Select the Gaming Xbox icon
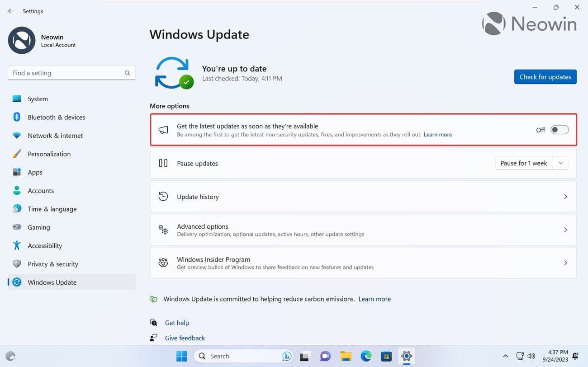Image resolution: width=588 pixels, height=367 pixels. click(16, 227)
